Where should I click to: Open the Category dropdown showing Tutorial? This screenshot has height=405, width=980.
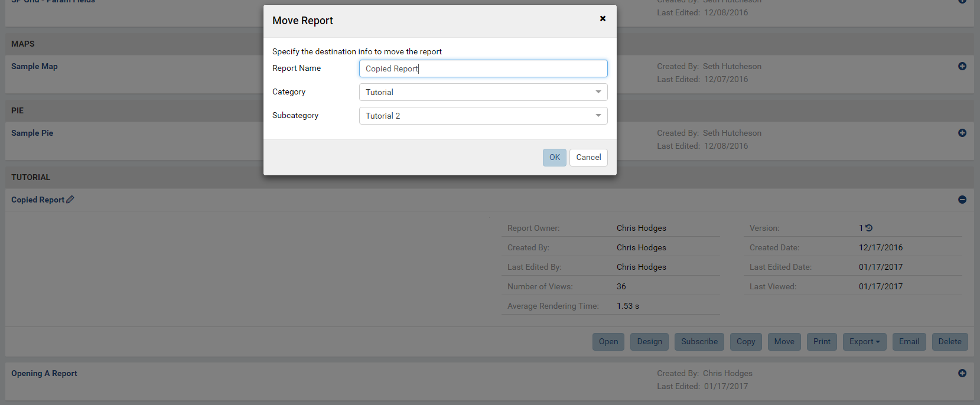click(x=483, y=92)
